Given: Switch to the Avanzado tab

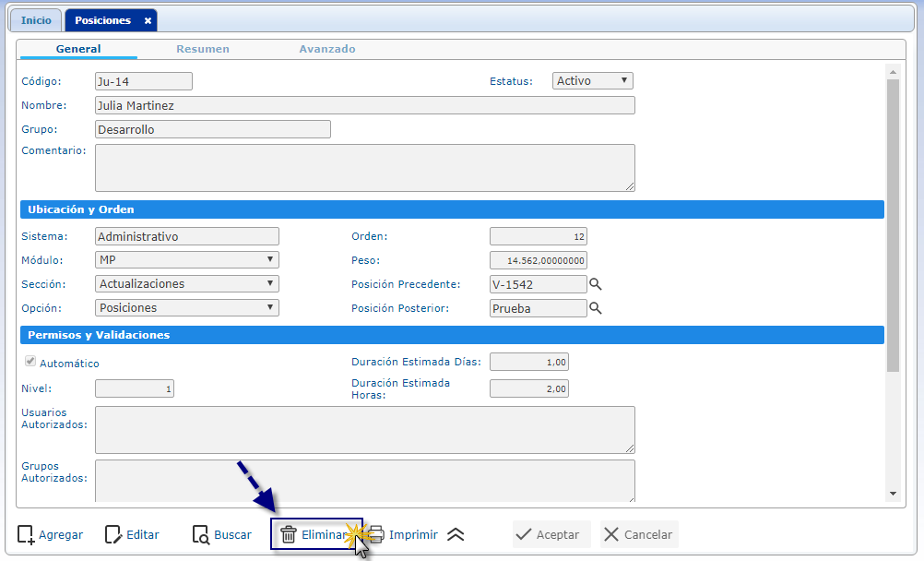Looking at the screenshot, I should click(327, 49).
